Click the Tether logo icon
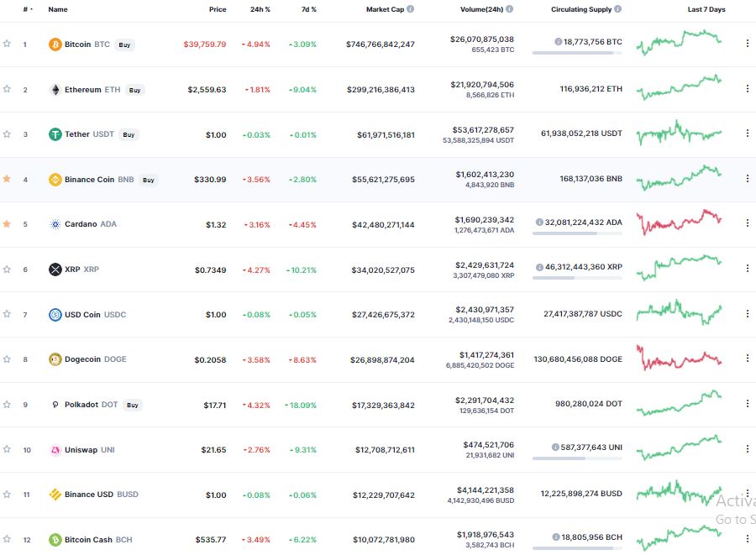The height and width of the screenshot is (555, 756). pos(55,134)
